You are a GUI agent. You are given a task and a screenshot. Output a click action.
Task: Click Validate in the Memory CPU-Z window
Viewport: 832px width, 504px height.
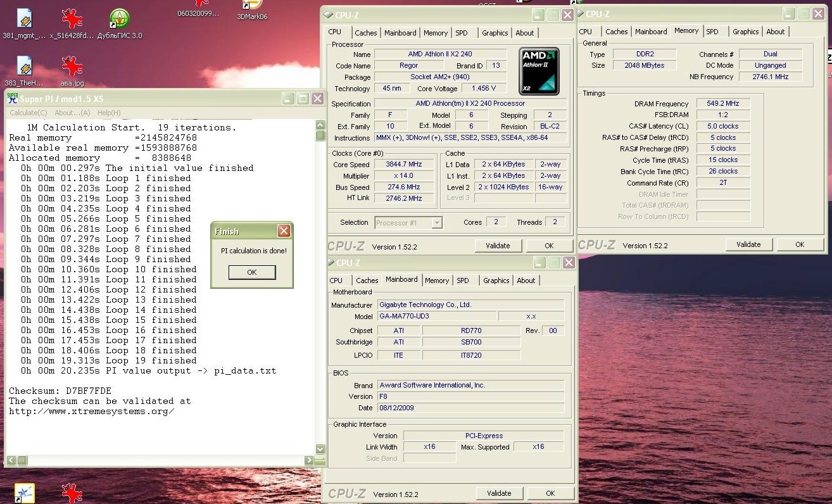pyautogui.click(x=748, y=244)
